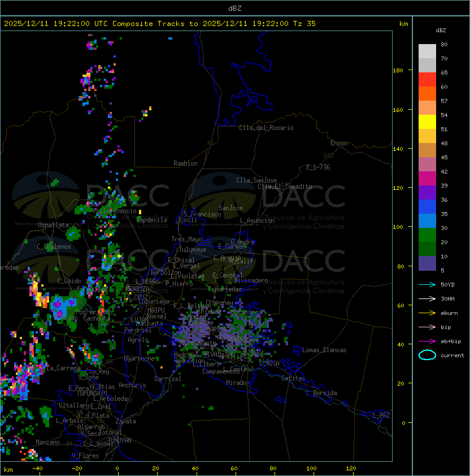Click the purple swatch between 39 and 36
The height and width of the screenshot is (476, 470).
[427, 192]
